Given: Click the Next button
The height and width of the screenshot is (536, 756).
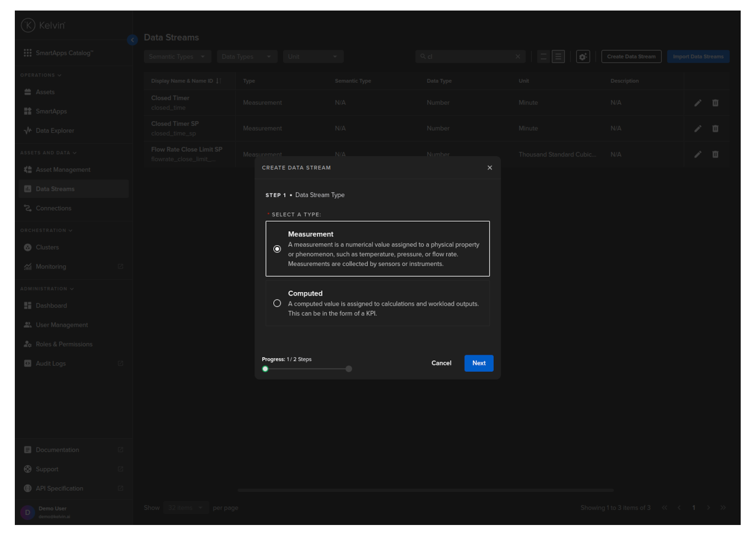Looking at the screenshot, I should click(x=478, y=363).
